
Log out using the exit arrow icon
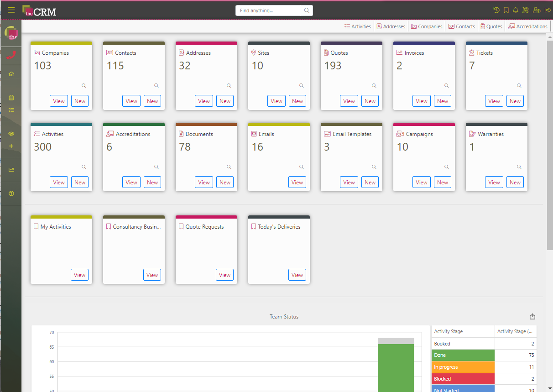tap(547, 10)
